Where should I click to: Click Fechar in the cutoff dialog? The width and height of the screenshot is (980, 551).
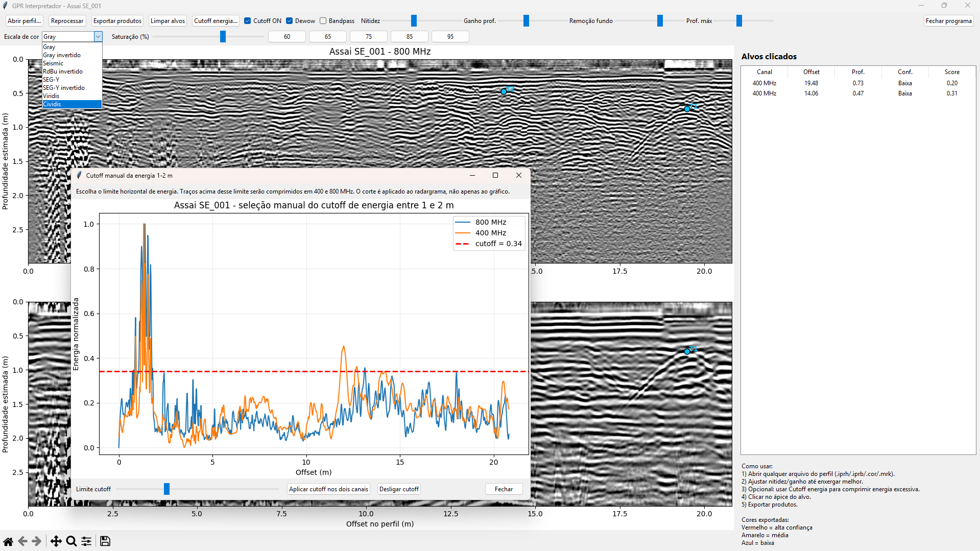(504, 489)
